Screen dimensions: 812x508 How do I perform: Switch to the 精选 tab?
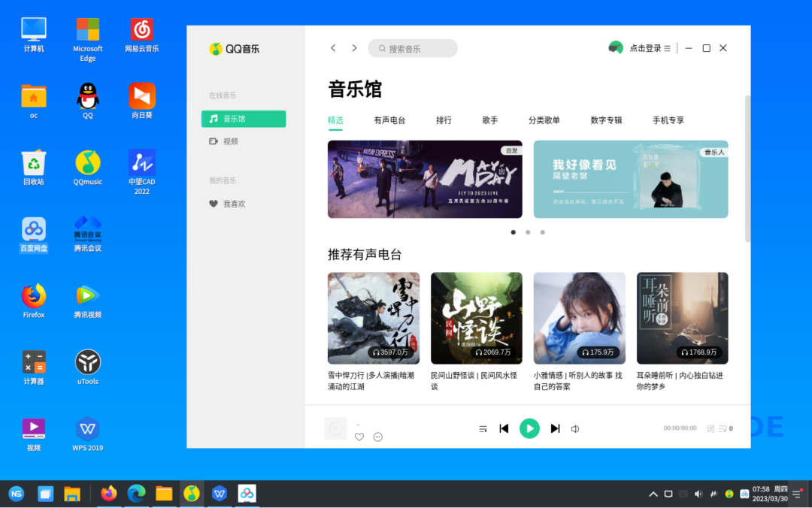(x=335, y=120)
